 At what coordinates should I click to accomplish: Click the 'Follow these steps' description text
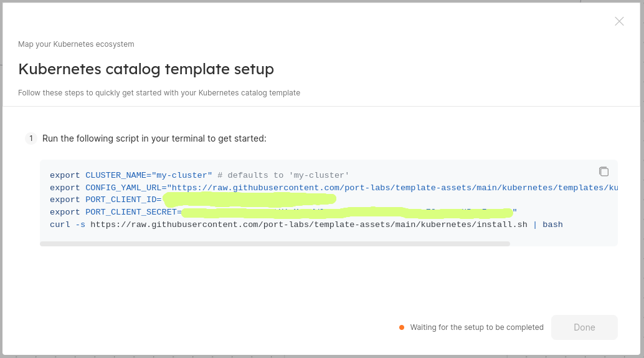coord(159,93)
